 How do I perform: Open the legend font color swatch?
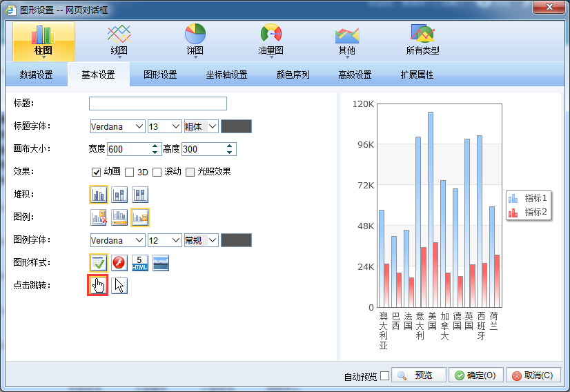click(x=236, y=240)
